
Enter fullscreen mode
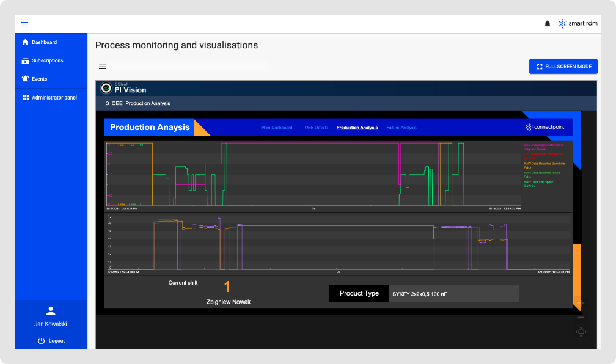[563, 67]
